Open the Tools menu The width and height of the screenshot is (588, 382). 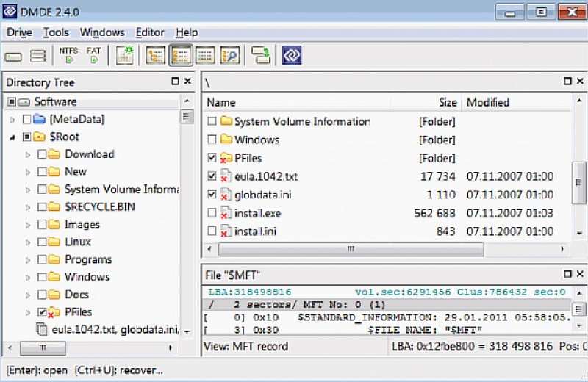coord(56,32)
